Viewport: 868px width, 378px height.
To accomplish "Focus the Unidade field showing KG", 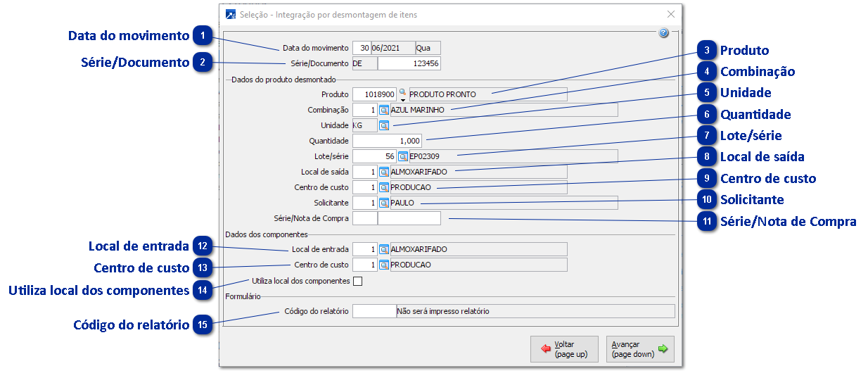I will pyautogui.click(x=365, y=125).
